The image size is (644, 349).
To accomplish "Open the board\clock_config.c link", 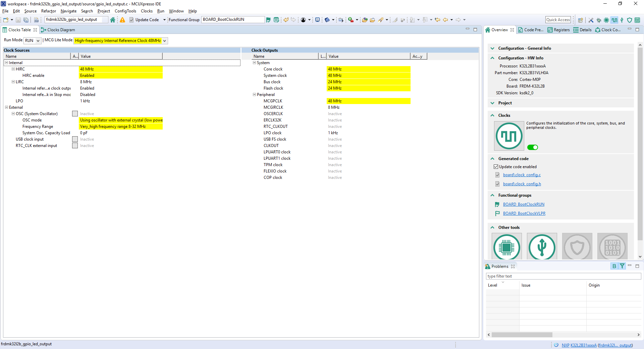I will point(522,175).
